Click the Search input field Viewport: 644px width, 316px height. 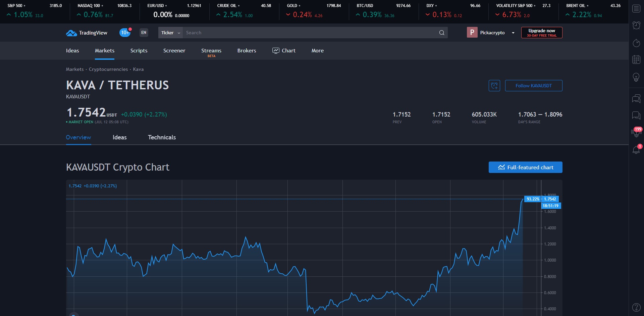click(x=310, y=33)
